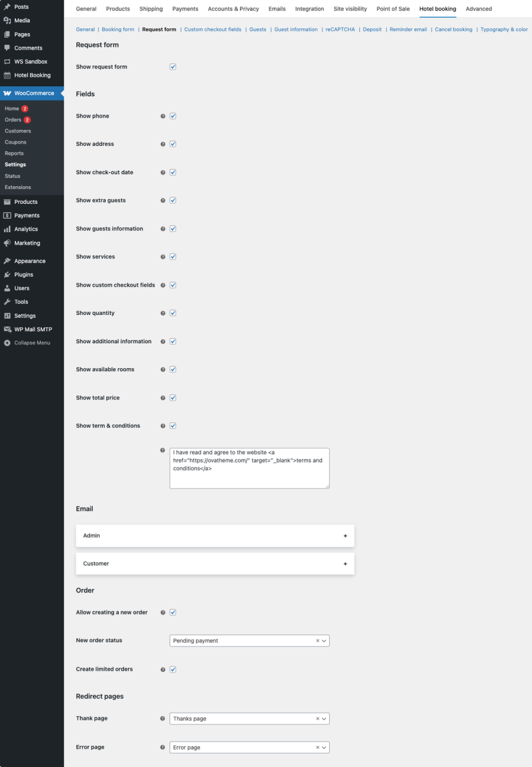Open the Emails settings tab
This screenshot has height=767, width=532.
(x=277, y=9)
